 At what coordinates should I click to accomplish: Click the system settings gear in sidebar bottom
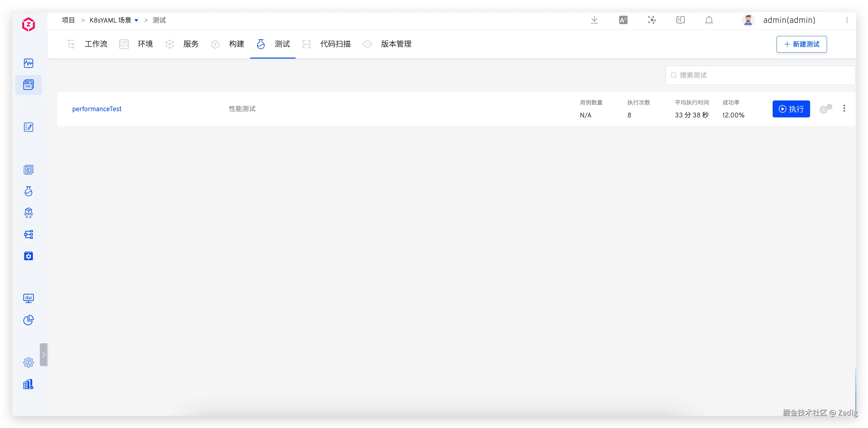pos(29,362)
